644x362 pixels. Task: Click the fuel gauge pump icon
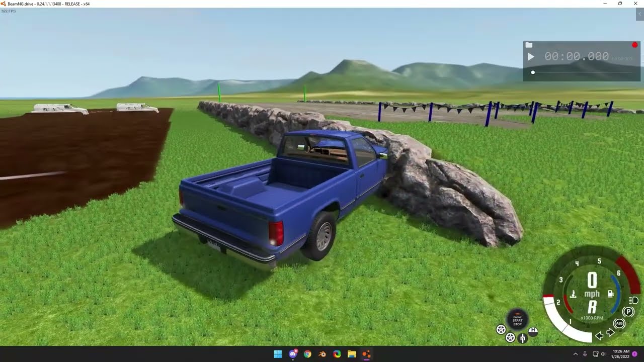click(x=611, y=294)
